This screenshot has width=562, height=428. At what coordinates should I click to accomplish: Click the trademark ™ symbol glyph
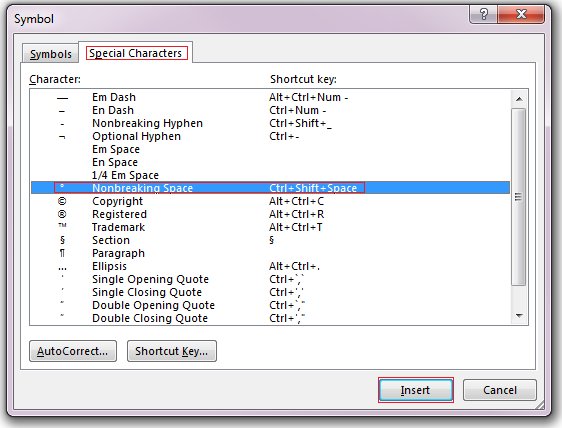click(62, 225)
